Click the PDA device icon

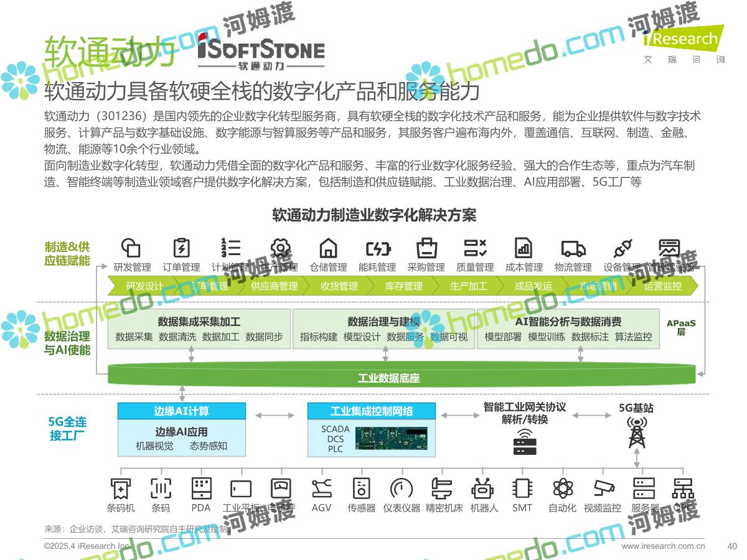tap(201, 488)
